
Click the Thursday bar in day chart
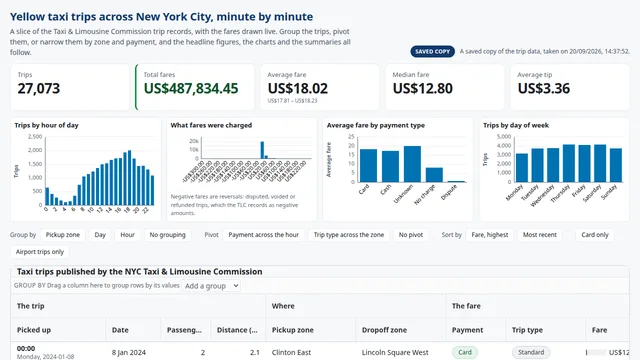[569, 163]
